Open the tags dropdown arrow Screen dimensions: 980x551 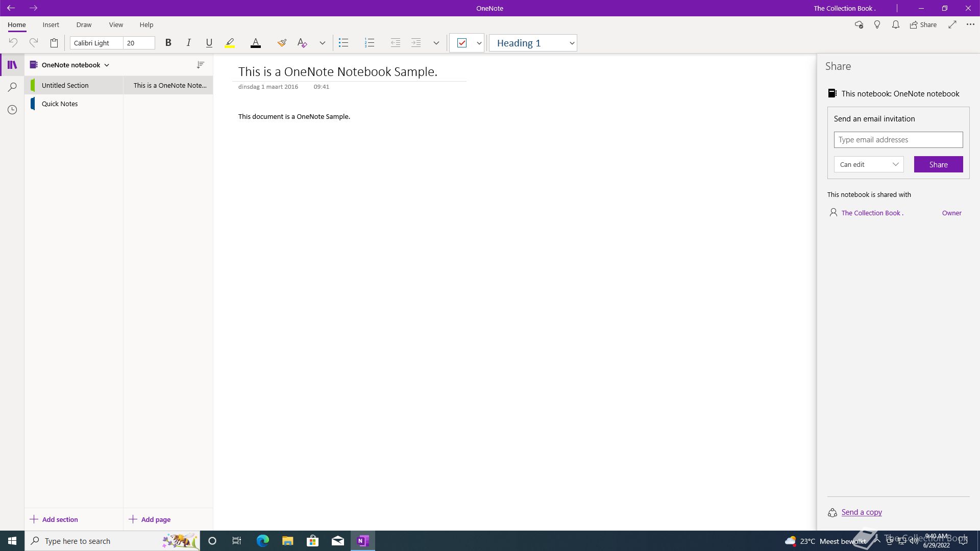pyautogui.click(x=479, y=43)
